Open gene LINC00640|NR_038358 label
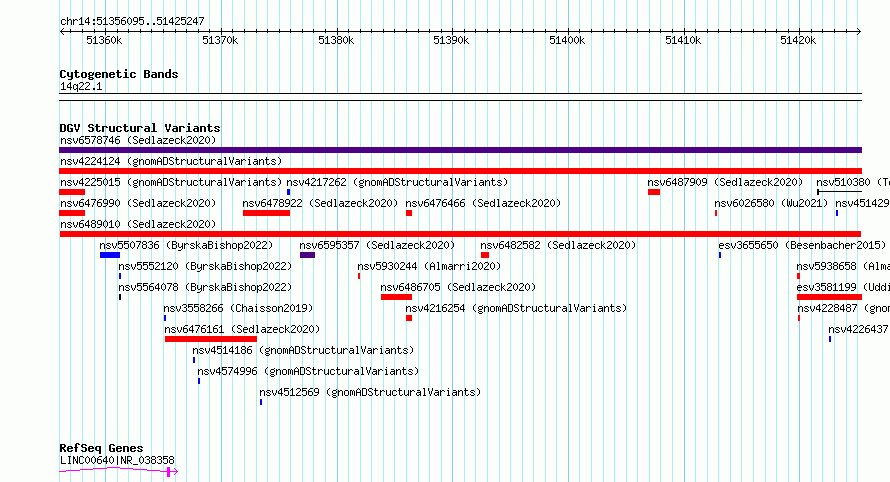Screen dimensions: 890x482 point(117,460)
